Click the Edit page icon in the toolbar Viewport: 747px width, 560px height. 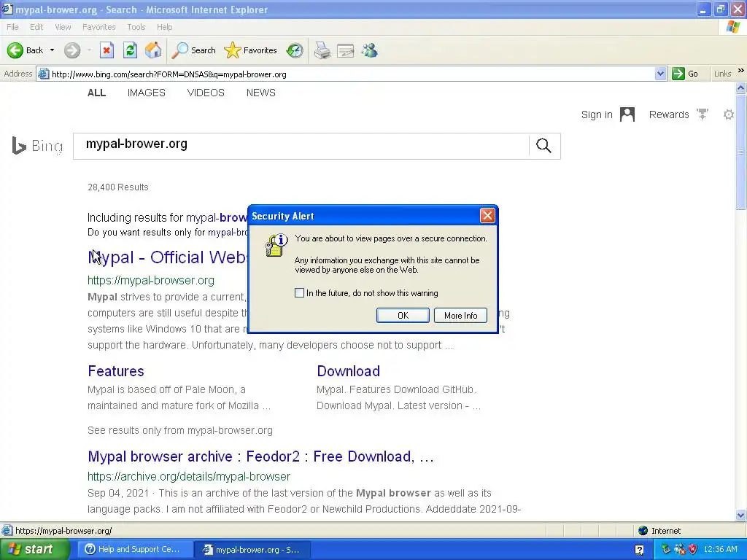click(x=346, y=50)
